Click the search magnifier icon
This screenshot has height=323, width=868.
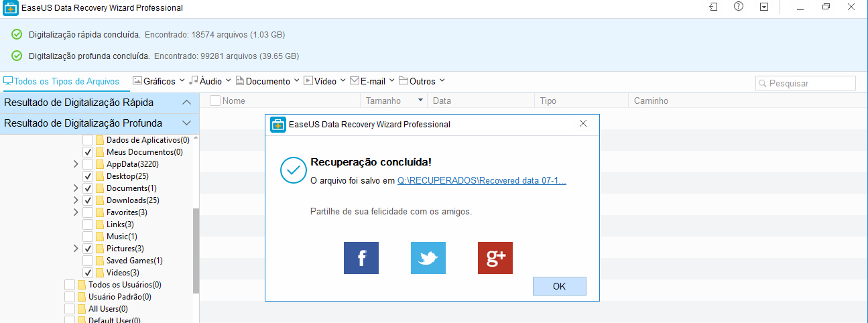point(763,84)
